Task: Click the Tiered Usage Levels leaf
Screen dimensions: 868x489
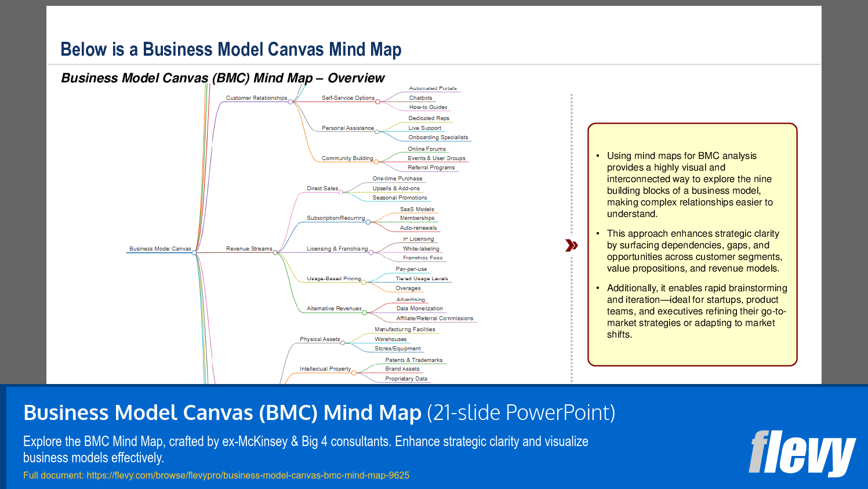Action: 422,279
